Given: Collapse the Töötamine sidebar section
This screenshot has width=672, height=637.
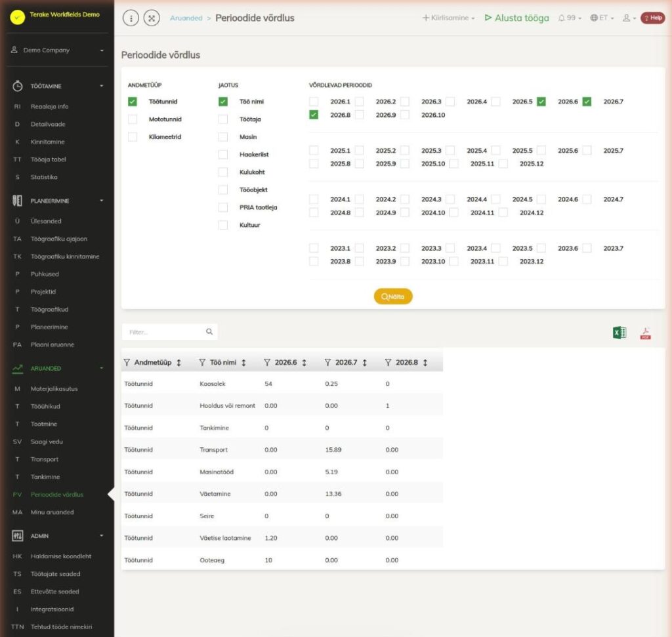Looking at the screenshot, I should 102,86.
